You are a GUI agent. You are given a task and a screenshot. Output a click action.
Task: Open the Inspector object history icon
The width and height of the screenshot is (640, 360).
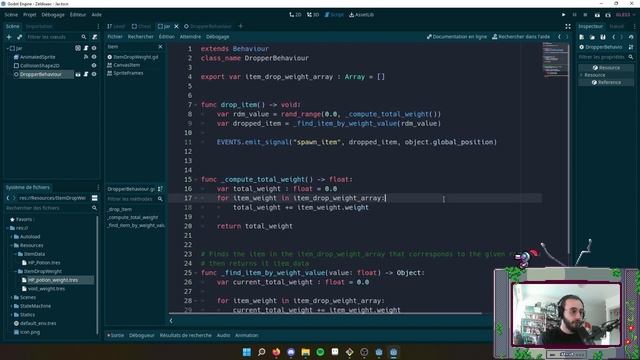click(631, 37)
